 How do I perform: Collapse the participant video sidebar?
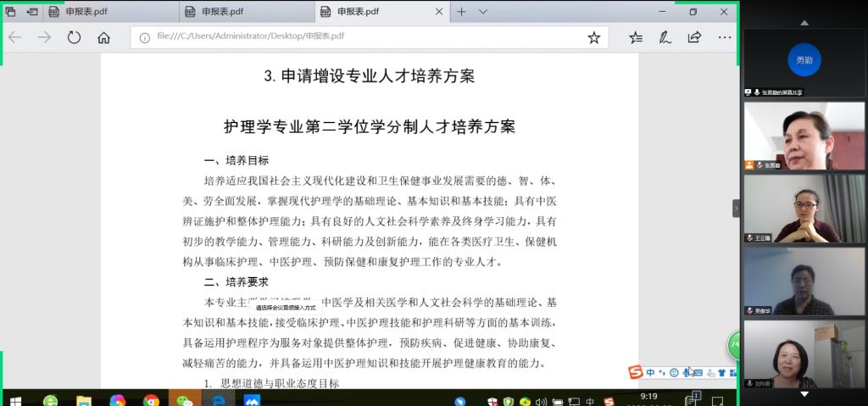click(x=736, y=209)
